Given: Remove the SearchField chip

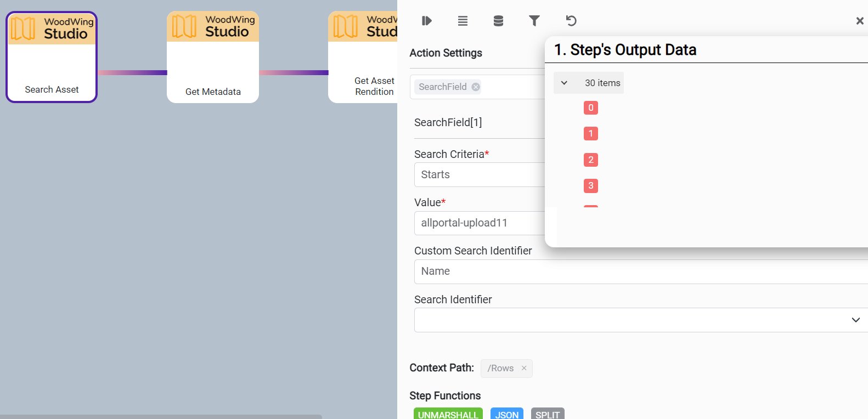Looking at the screenshot, I should coord(476,87).
